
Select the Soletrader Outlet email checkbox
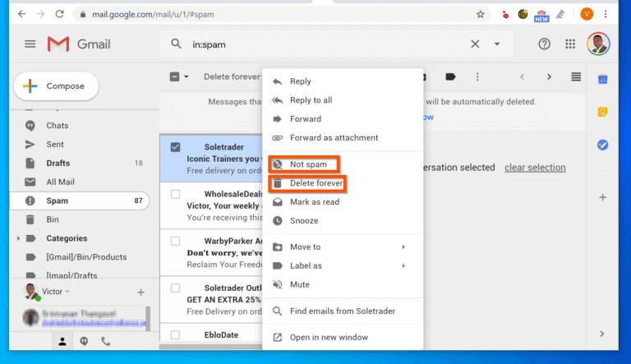(x=175, y=288)
